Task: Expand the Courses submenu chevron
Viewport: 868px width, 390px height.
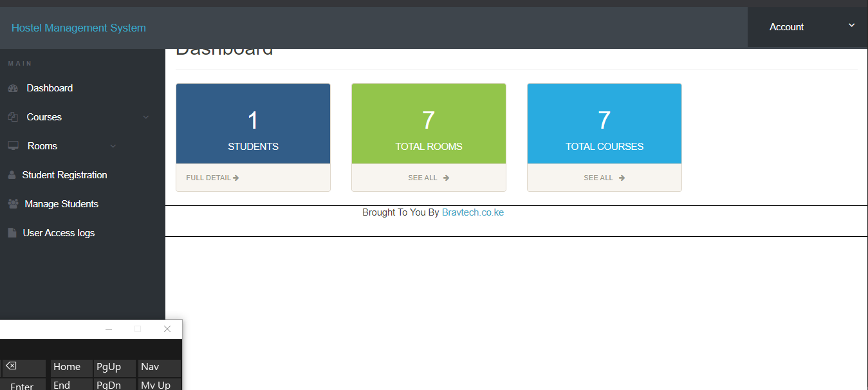Action: click(x=146, y=117)
